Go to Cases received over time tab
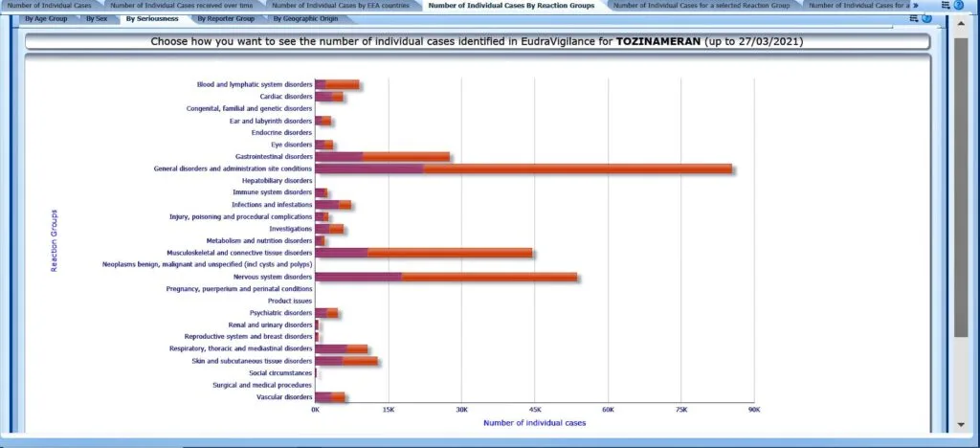Screen dimensions: 980x448 point(182,6)
